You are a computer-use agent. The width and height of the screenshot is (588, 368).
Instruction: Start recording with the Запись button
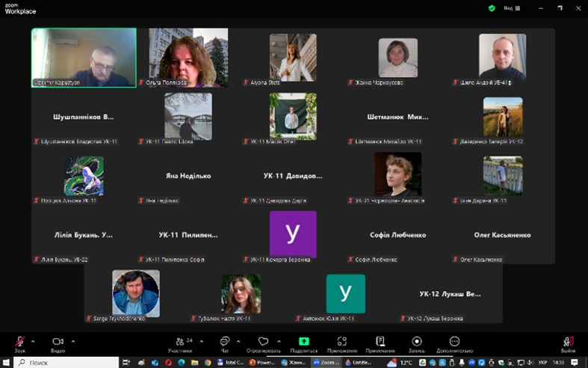coord(417,343)
